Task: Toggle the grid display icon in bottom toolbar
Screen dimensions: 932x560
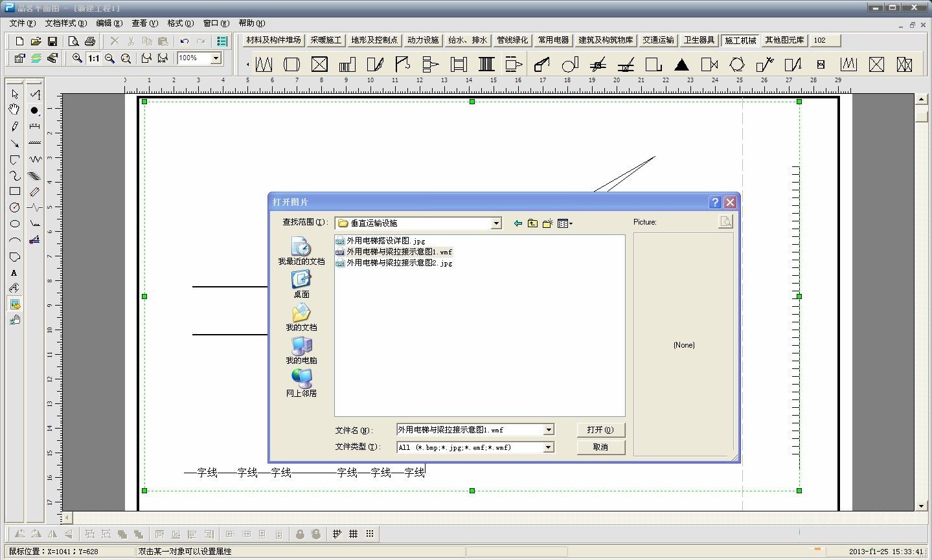Action: pyautogui.click(x=354, y=534)
